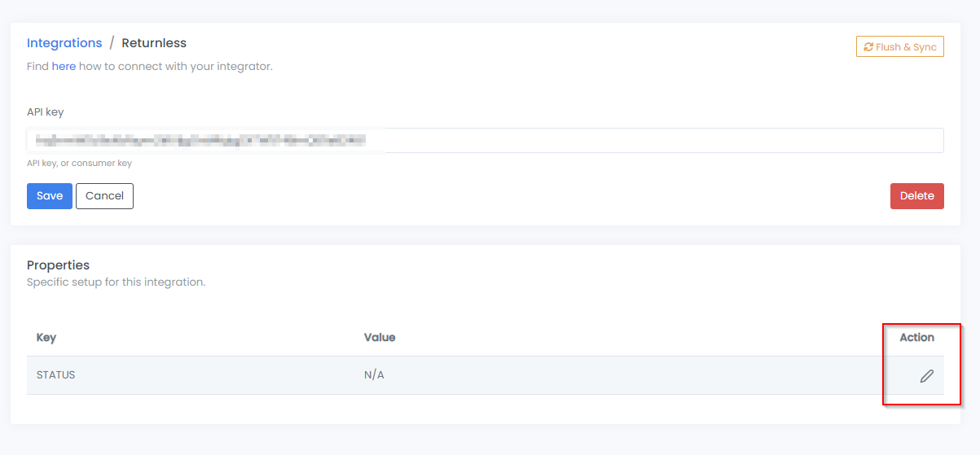Viewport: 980px width, 455px height.
Task: Click the sync arrows icon beside Flush
Action: [868, 47]
